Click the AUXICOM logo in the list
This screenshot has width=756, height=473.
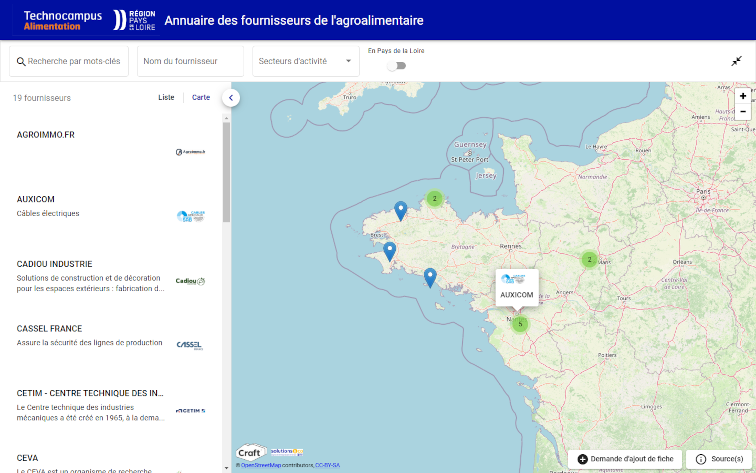pyautogui.click(x=190, y=216)
